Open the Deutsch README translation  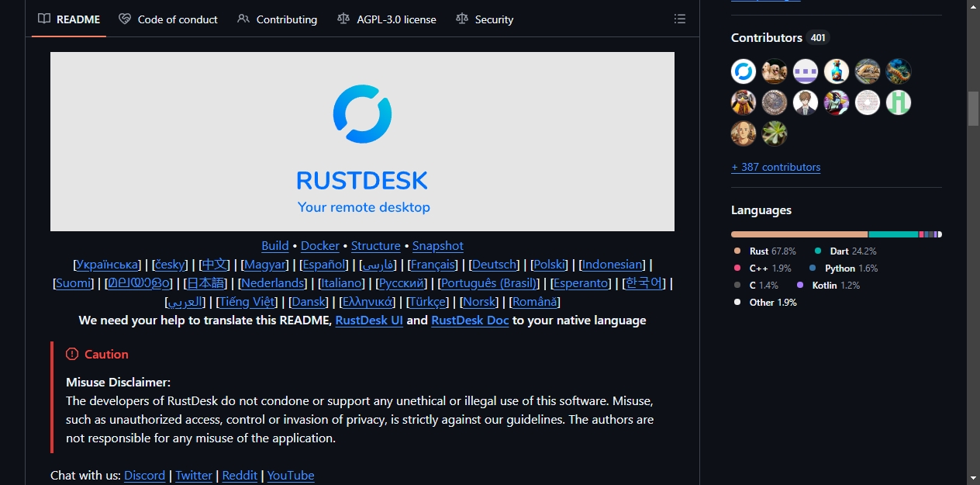pyautogui.click(x=495, y=264)
